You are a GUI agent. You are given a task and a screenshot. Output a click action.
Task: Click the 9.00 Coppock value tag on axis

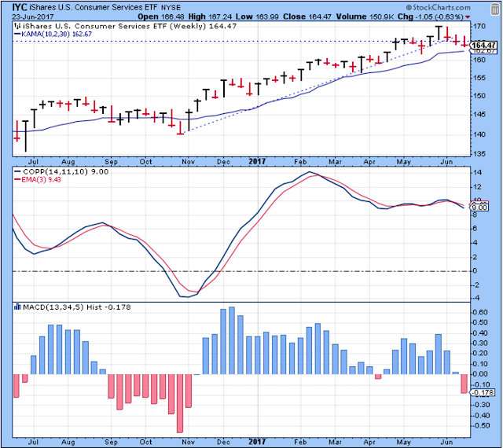[x=479, y=207]
